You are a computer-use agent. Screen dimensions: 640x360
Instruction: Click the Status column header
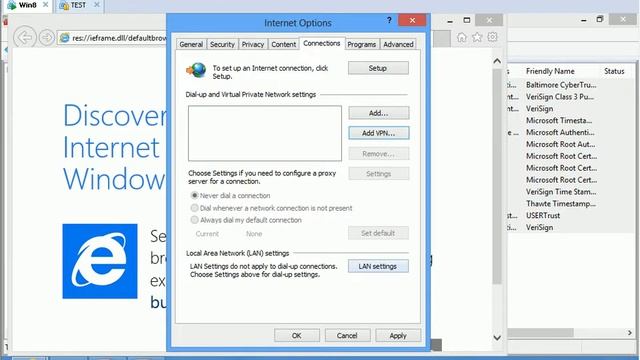(x=614, y=71)
